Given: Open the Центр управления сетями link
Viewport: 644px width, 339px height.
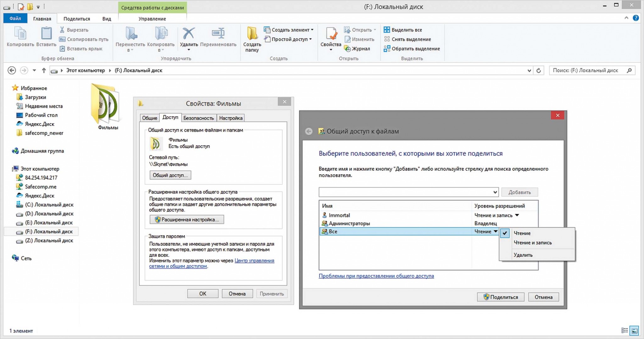Looking at the screenshot, I should click(254, 260).
